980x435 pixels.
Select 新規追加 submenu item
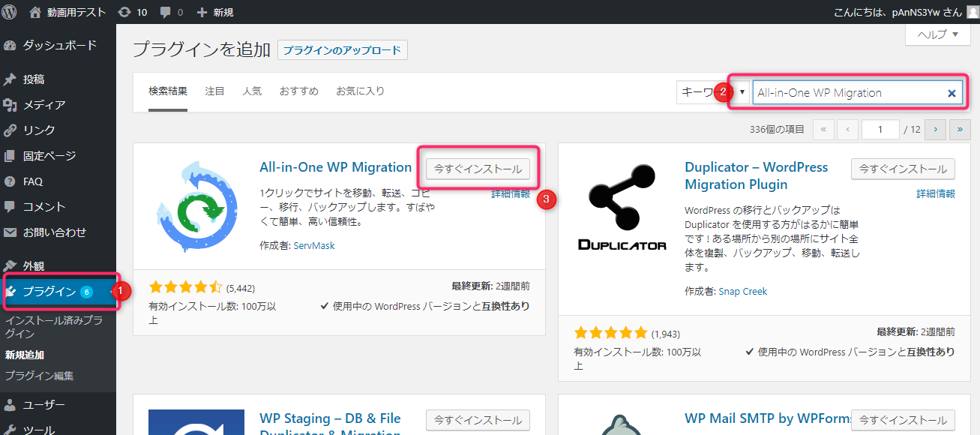pyautogui.click(x=25, y=355)
